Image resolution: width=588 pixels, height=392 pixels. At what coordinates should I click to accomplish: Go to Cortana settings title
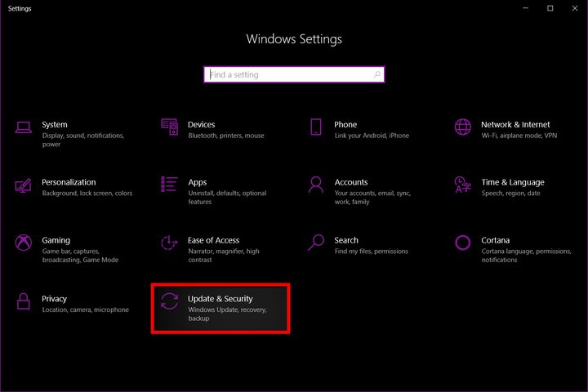click(496, 240)
